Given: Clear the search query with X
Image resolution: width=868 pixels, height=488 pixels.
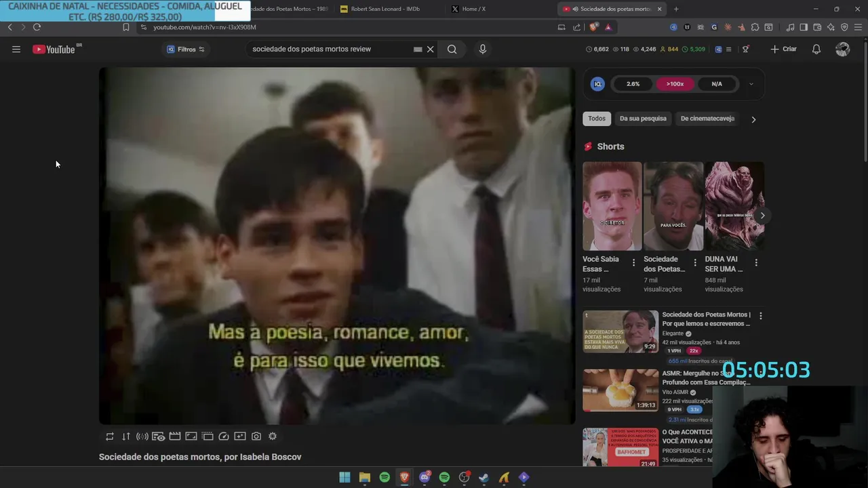Looking at the screenshot, I should [430, 49].
